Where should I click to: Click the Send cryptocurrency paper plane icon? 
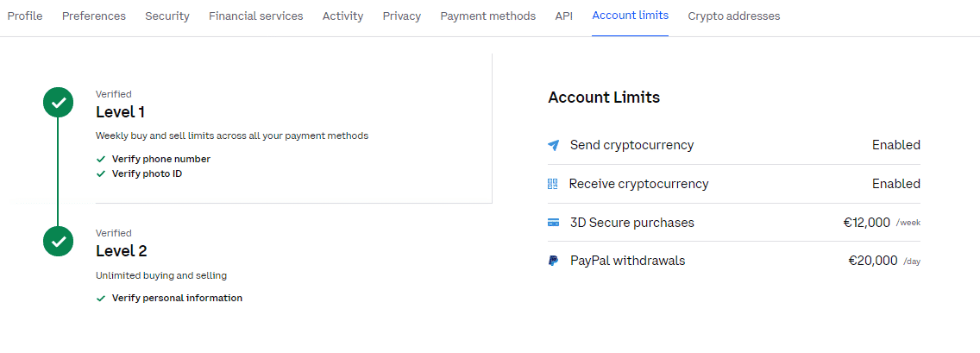(554, 145)
